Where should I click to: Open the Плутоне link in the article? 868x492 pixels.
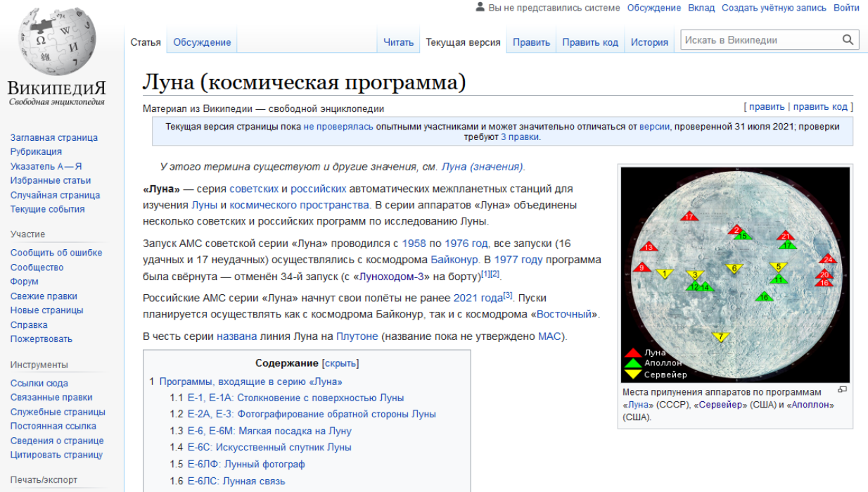point(357,336)
